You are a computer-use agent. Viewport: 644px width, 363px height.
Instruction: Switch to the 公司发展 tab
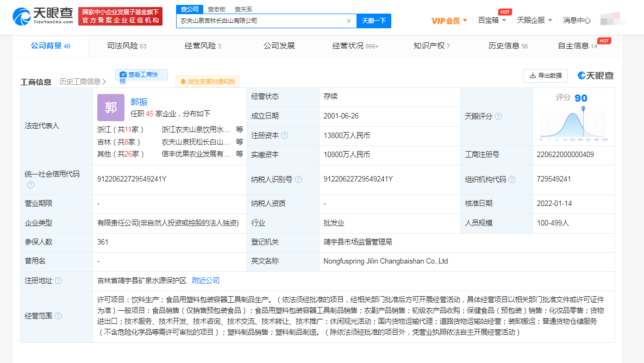coord(279,46)
